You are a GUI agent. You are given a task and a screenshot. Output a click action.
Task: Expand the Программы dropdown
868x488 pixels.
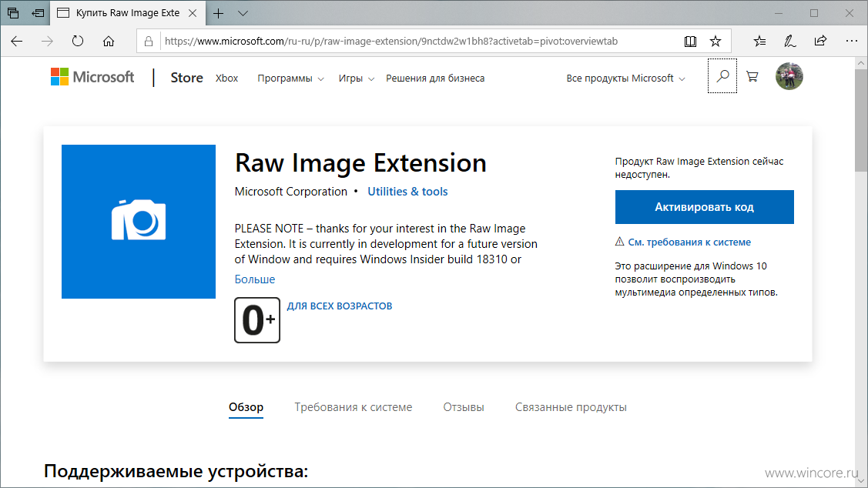click(x=290, y=79)
